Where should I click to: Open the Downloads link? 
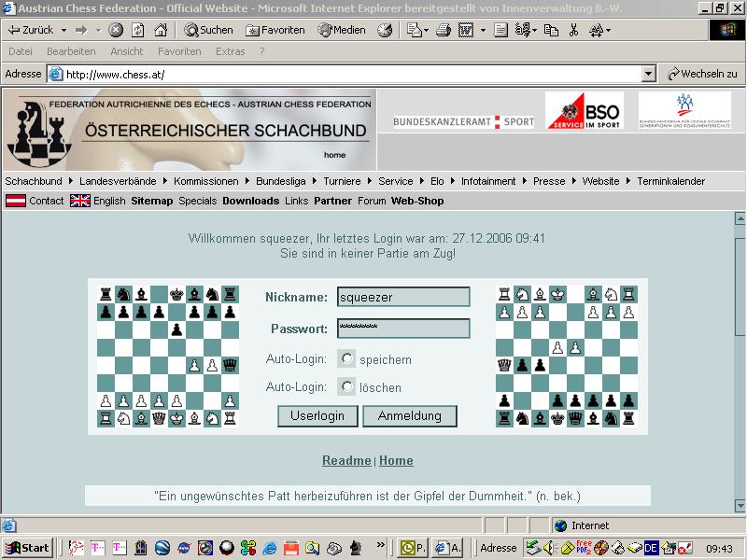click(250, 201)
